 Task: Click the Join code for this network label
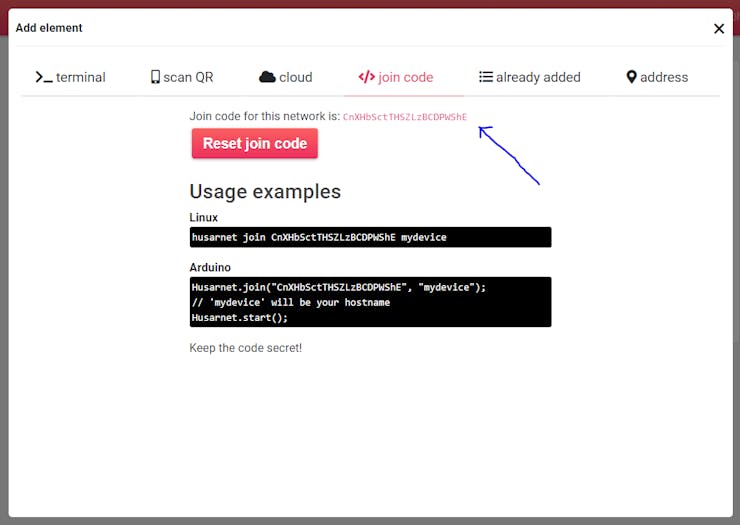[x=265, y=116]
